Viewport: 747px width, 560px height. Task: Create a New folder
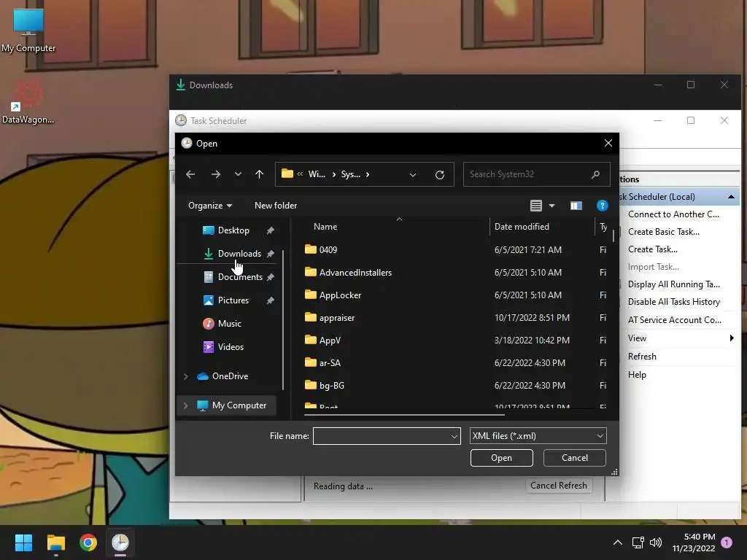tap(276, 206)
